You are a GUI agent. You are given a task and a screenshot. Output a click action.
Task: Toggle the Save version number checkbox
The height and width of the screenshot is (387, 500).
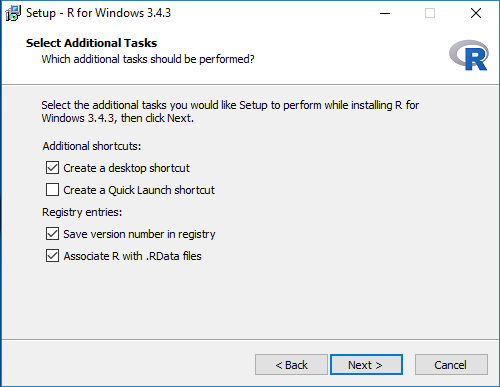click(x=52, y=234)
